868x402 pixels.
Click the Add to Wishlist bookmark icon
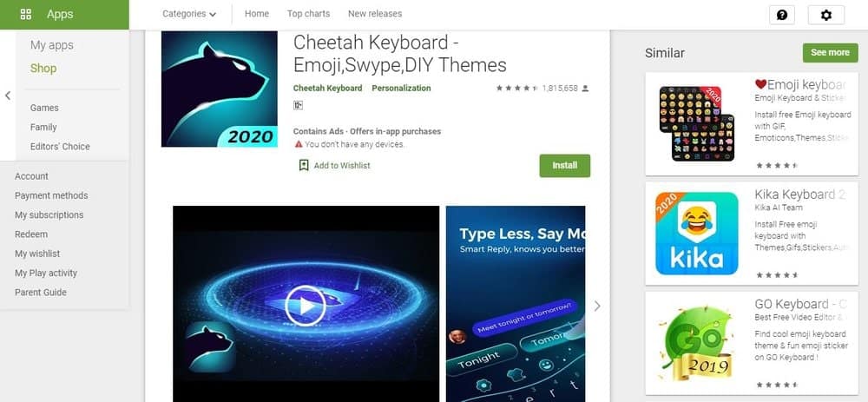pos(303,165)
